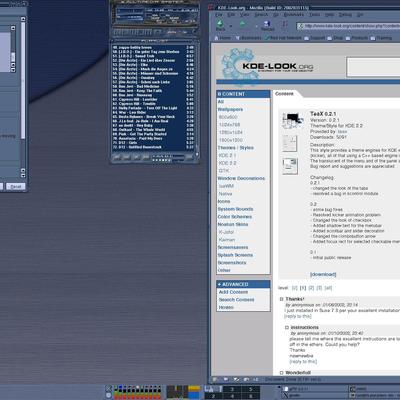400x400 pixels.
Task: Click the KDE-Look.org logo
Action: click(x=267, y=66)
